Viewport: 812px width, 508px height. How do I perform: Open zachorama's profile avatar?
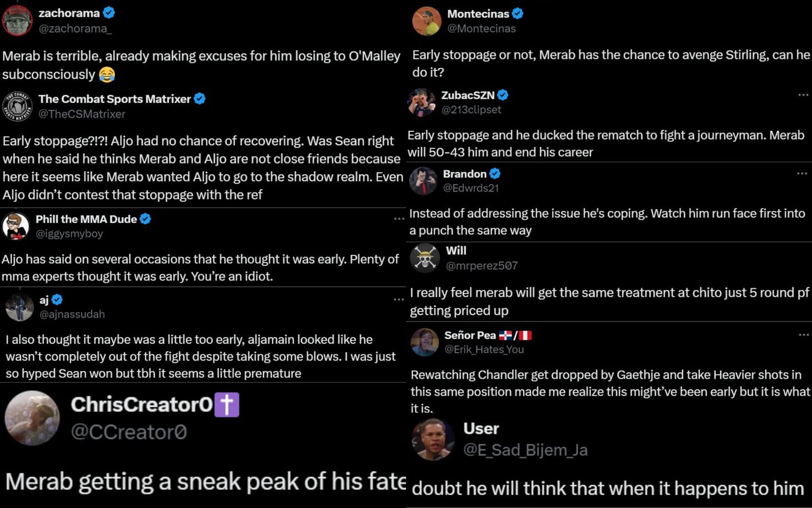coord(17,20)
